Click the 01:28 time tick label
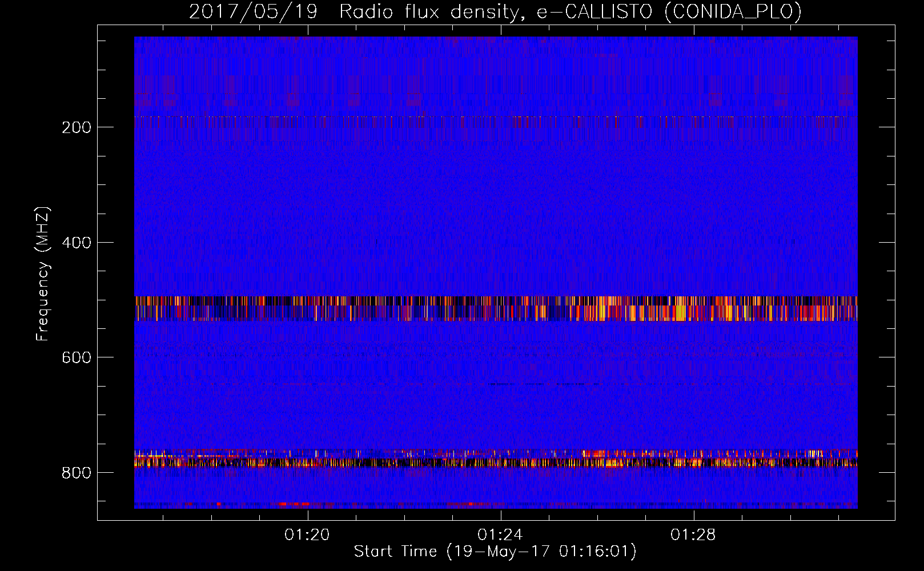924x571 pixels. point(693,535)
